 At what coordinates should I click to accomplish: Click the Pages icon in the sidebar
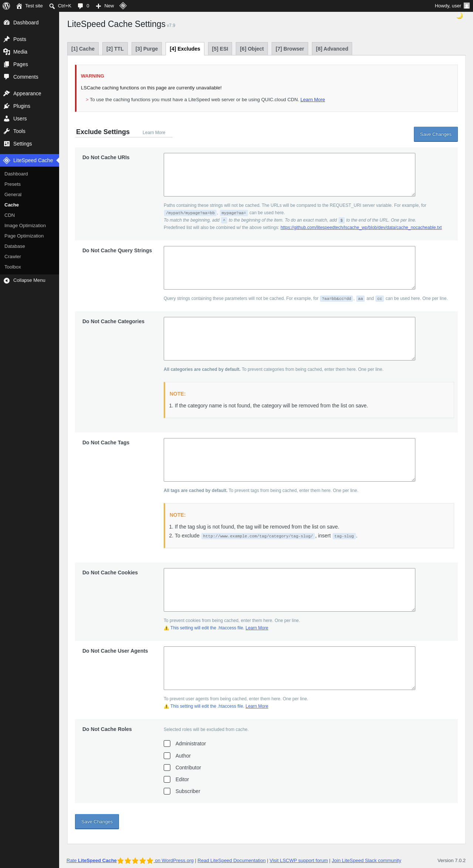pyautogui.click(x=7, y=64)
